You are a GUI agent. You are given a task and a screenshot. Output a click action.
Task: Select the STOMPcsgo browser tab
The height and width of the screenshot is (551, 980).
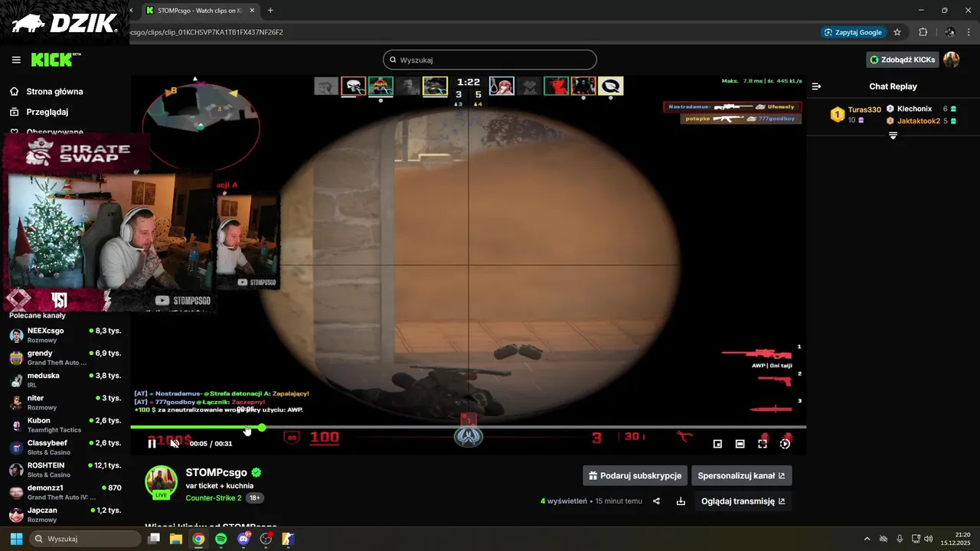coord(199,10)
